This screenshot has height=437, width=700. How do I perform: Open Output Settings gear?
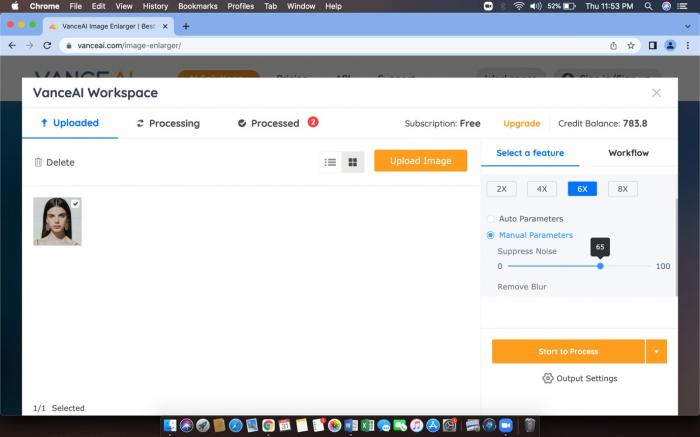pyautogui.click(x=547, y=379)
